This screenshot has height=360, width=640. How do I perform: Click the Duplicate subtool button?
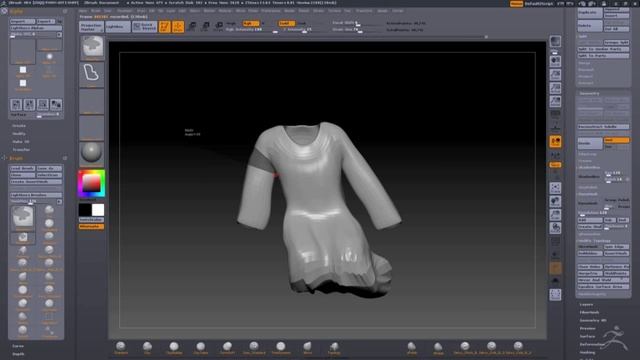(590, 13)
